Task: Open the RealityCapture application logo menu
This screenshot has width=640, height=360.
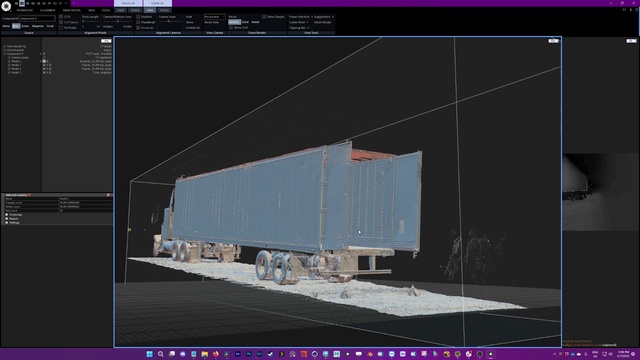Action: pos(6,6)
